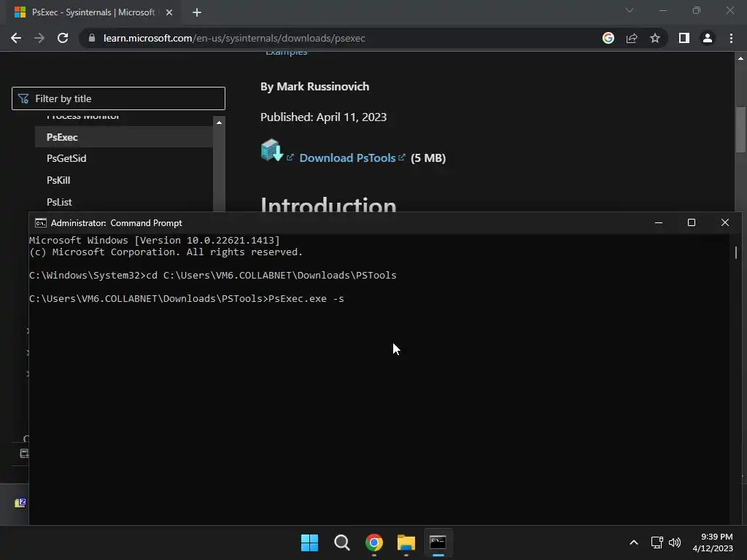This screenshot has width=747, height=560.
Task: Click the Windows version line text
Action: (x=155, y=240)
